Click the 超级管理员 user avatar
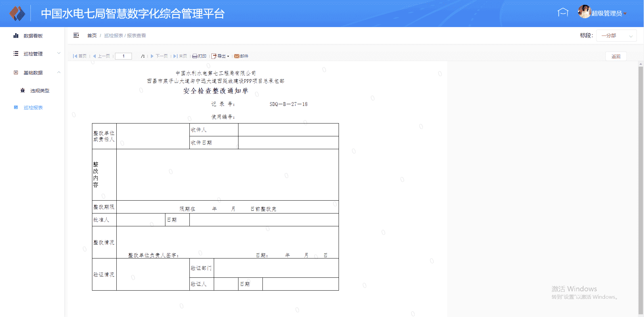The height and width of the screenshot is (317, 644). 584,12
